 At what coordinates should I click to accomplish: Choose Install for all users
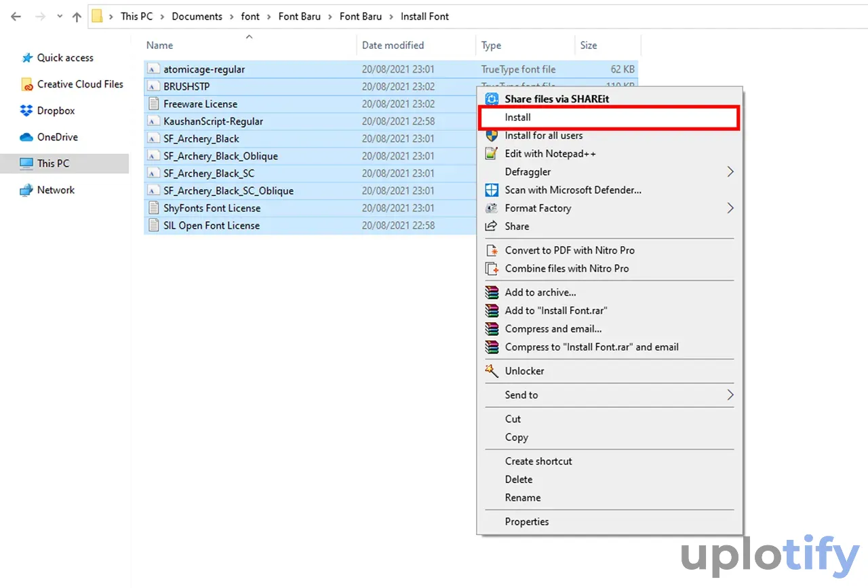[544, 136]
